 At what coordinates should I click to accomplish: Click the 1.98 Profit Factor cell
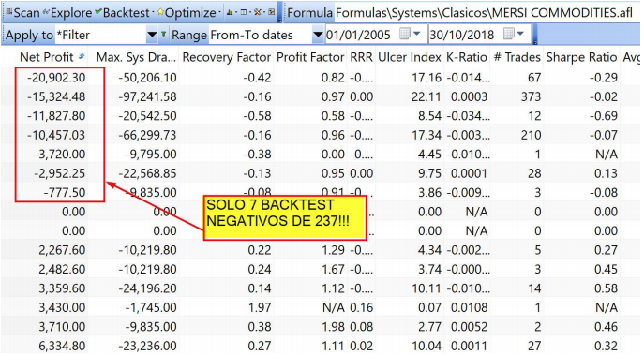[x=333, y=327]
